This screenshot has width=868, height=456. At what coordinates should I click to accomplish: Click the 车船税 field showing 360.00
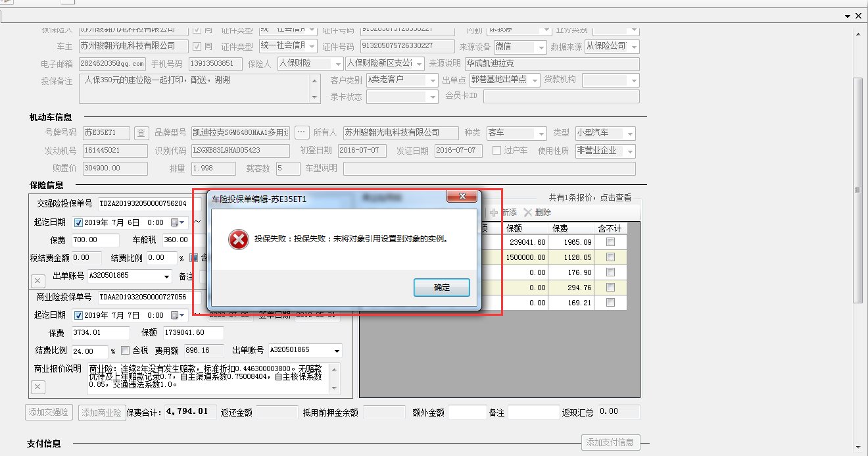(176, 240)
